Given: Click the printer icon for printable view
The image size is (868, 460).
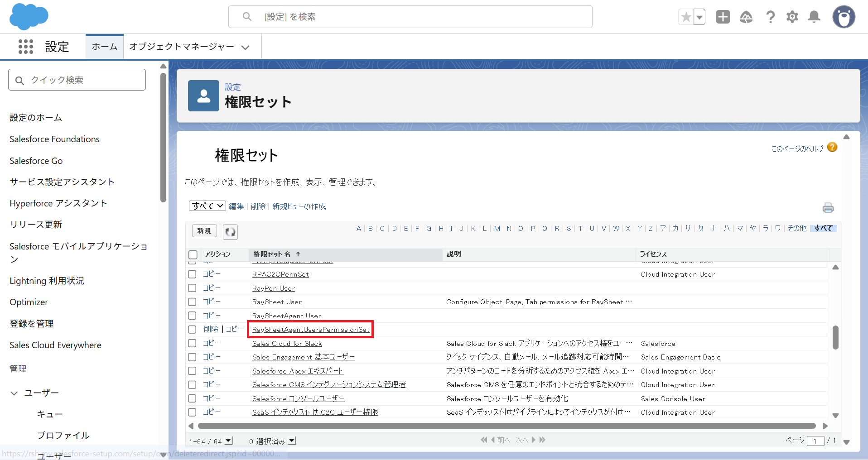Looking at the screenshot, I should click(828, 208).
